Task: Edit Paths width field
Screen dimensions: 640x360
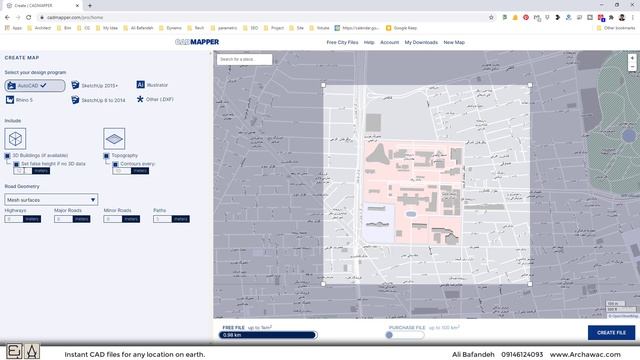Action: click(x=162, y=219)
